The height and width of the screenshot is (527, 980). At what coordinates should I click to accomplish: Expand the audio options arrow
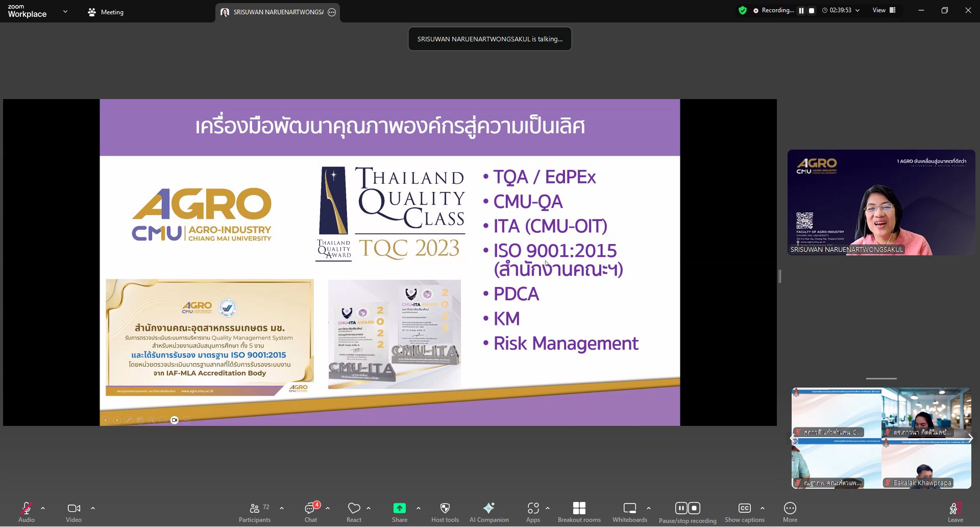click(43, 509)
